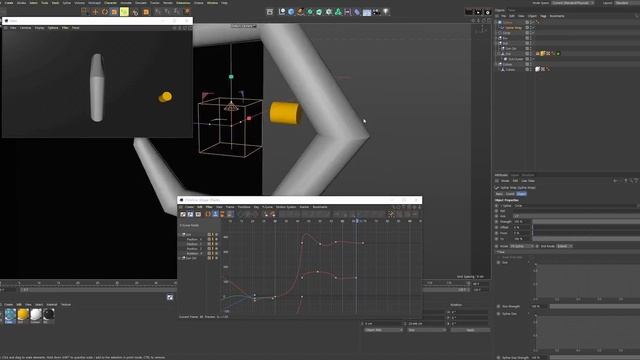Add a Cube primitive from the toolbar
Screen dimensions: 640x360
point(291,12)
